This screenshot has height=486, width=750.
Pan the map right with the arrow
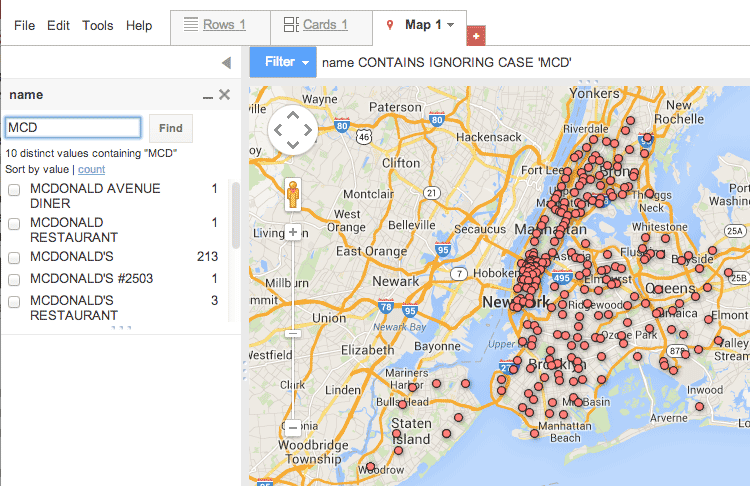point(308,130)
